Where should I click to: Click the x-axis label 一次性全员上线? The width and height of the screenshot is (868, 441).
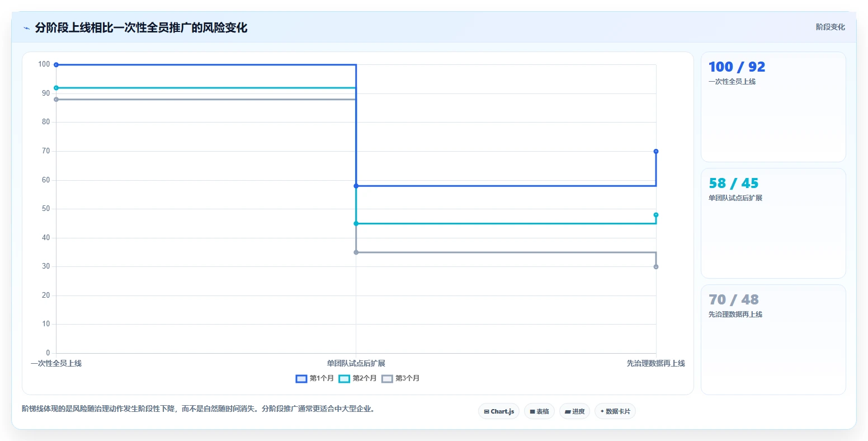point(56,364)
